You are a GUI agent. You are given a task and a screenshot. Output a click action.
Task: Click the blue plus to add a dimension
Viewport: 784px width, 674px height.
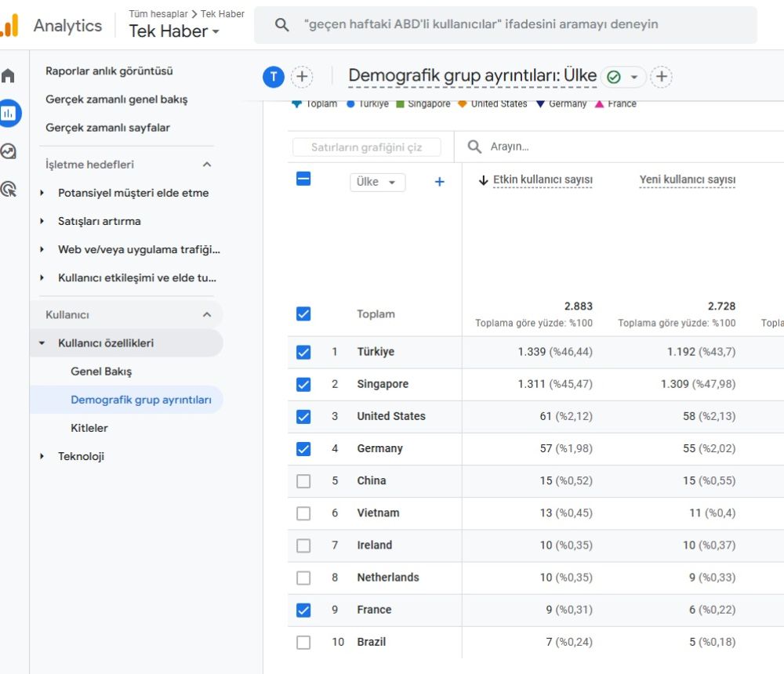[439, 182]
